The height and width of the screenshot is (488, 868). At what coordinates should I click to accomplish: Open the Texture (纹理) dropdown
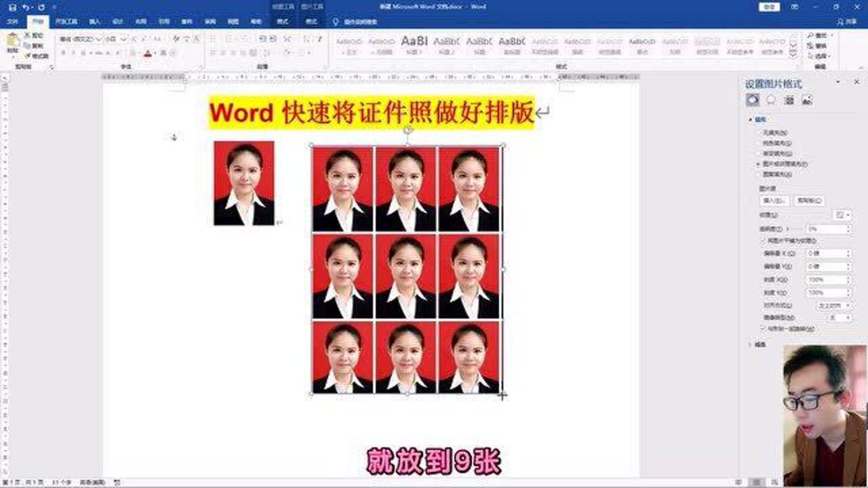[x=842, y=215]
